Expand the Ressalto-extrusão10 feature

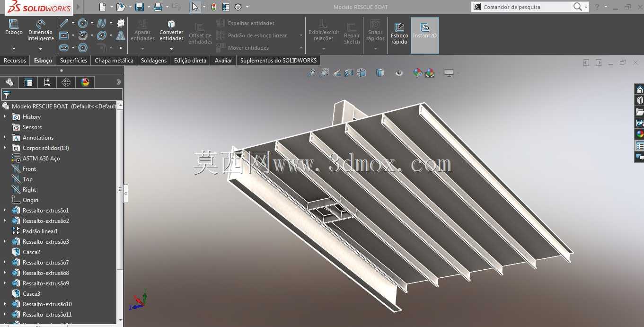coord(5,304)
